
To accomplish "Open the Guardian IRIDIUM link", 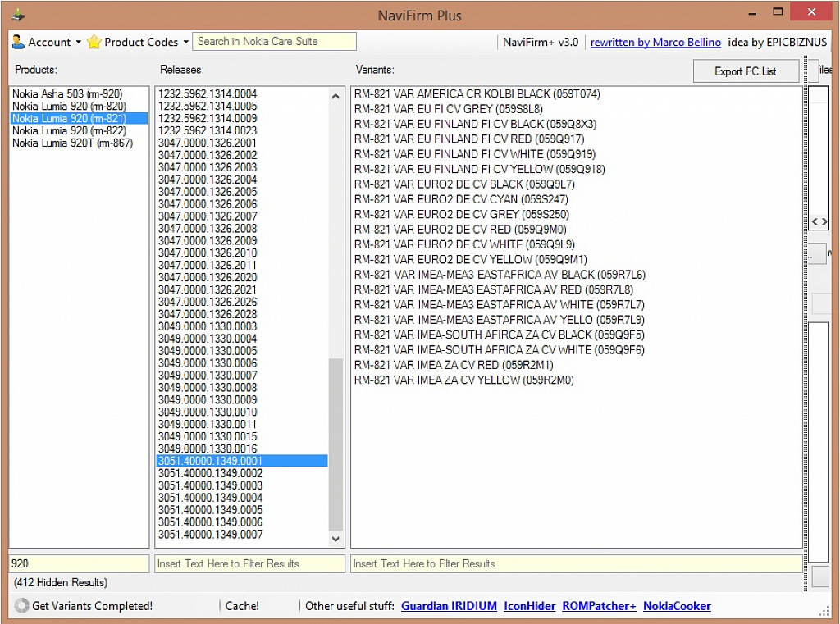I will [x=449, y=606].
